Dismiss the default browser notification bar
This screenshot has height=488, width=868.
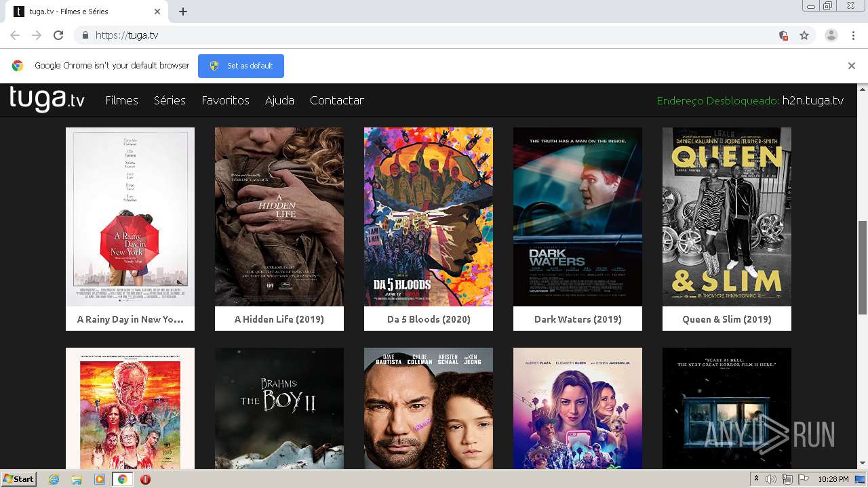[852, 66]
